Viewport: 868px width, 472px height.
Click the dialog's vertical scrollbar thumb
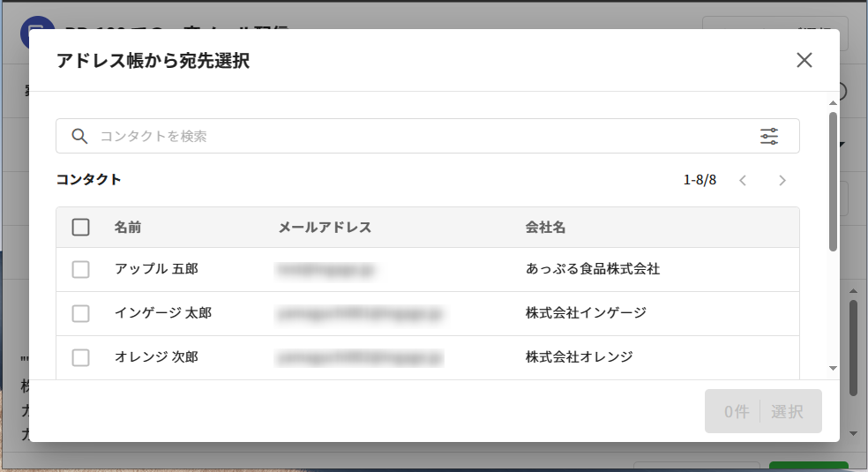[833, 181]
